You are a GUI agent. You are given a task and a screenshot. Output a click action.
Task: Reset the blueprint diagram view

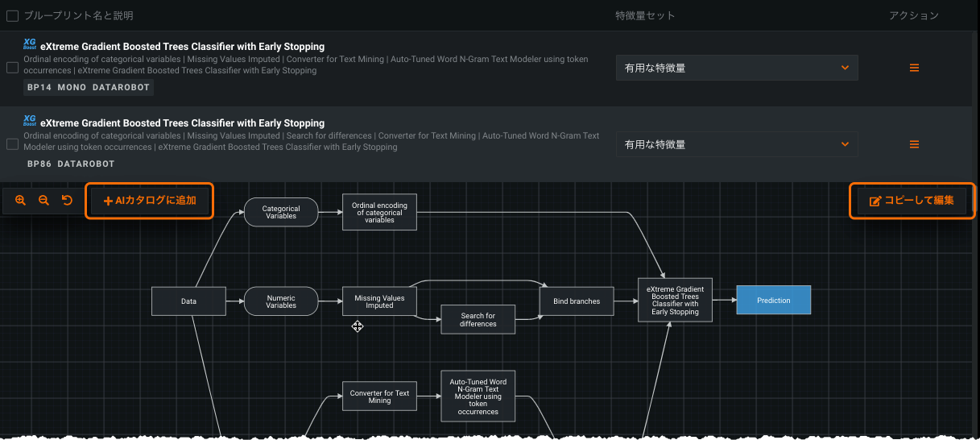pos(67,201)
